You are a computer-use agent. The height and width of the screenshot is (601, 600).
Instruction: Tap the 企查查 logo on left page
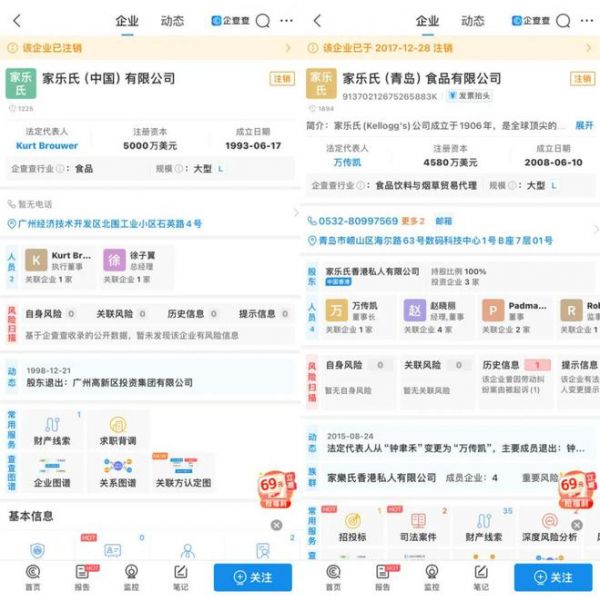230,21
